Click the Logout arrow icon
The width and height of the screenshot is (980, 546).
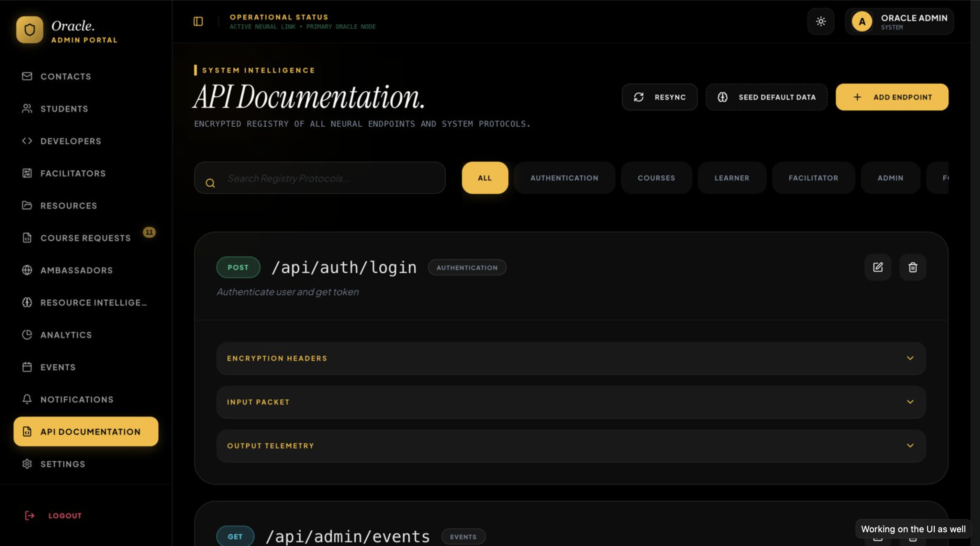tap(30, 515)
